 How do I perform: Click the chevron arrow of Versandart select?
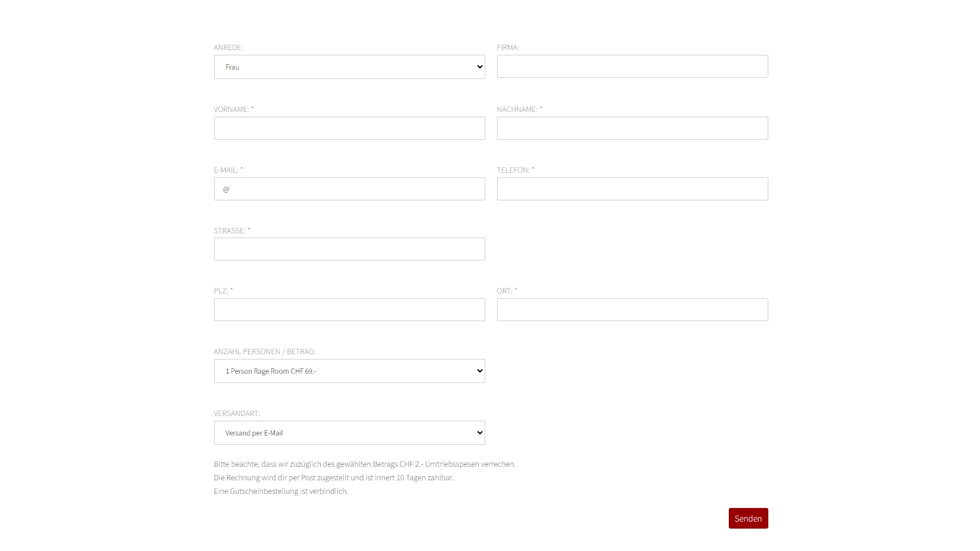(x=479, y=433)
